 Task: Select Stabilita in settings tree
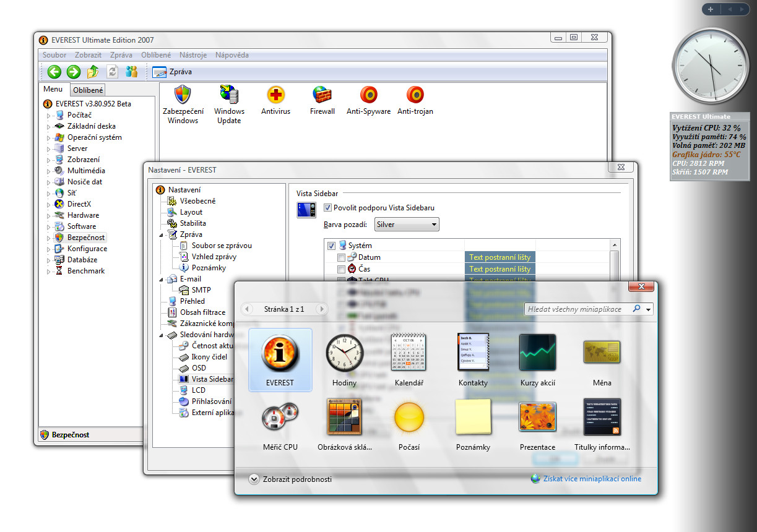pos(192,223)
